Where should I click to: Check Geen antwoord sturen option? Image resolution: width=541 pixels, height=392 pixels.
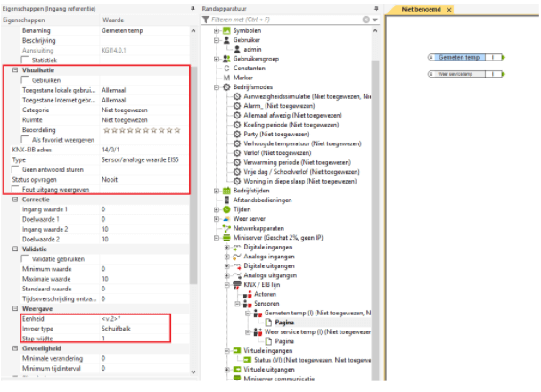tap(17, 169)
